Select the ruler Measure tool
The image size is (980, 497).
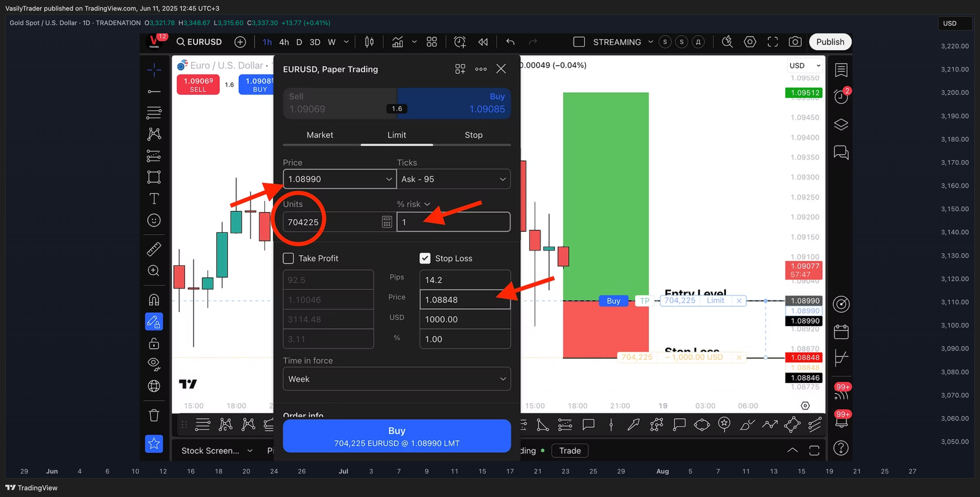pos(154,249)
